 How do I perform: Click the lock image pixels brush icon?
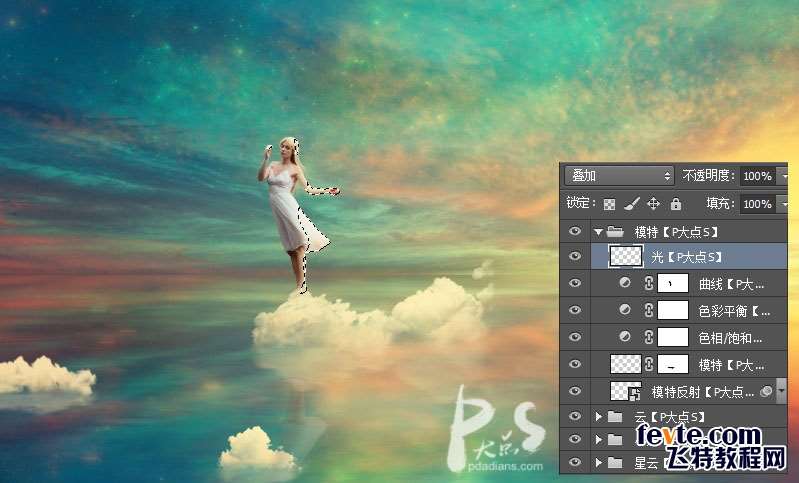tap(631, 204)
